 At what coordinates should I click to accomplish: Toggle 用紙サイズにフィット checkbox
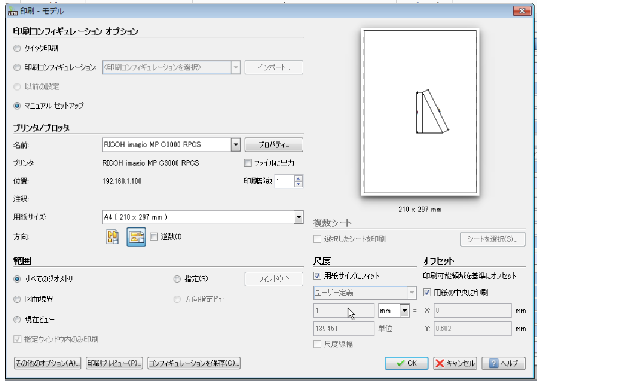tap(317, 275)
